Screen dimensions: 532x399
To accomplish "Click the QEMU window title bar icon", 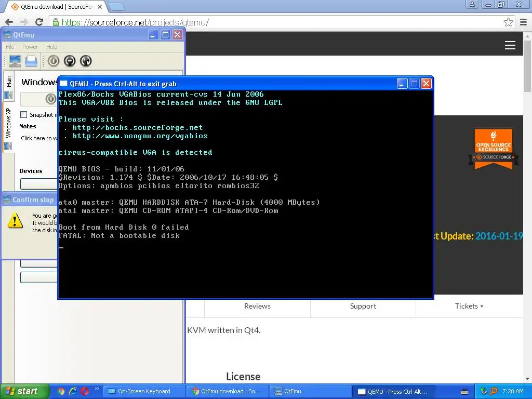I will [x=63, y=84].
